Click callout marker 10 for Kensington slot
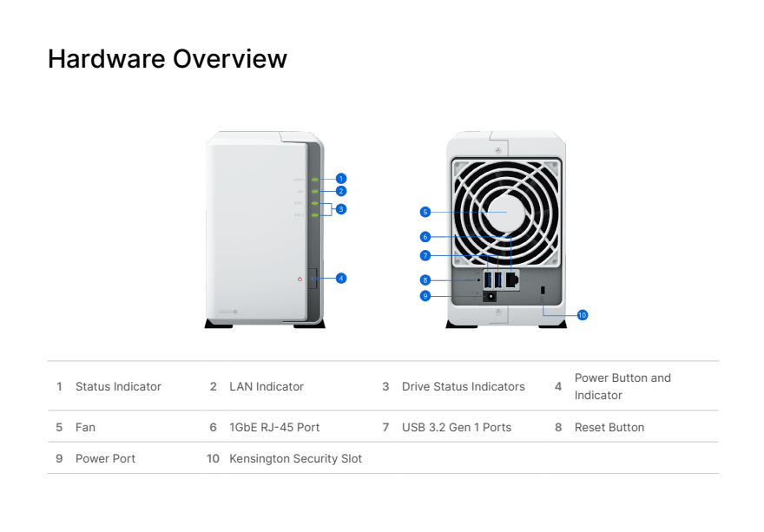764x532 pixels. click(583, 315)
